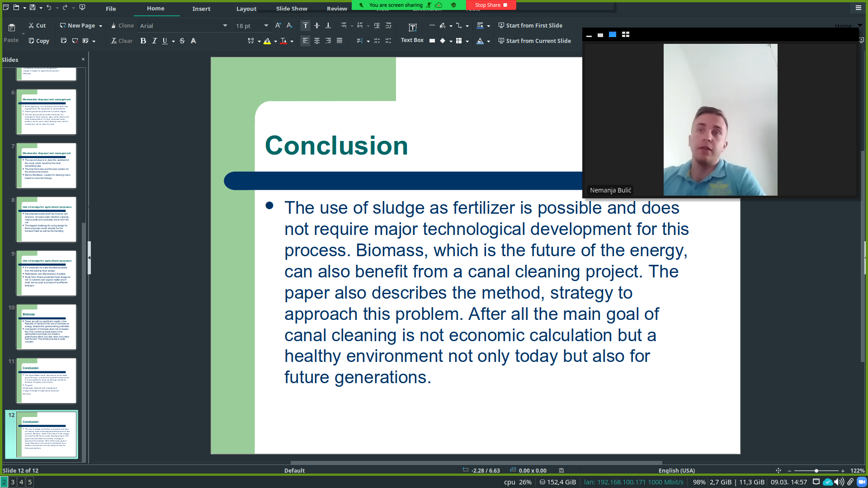Click the Copy icon
This screenshot has width=868, height=488.
click(x=32, y=41)
